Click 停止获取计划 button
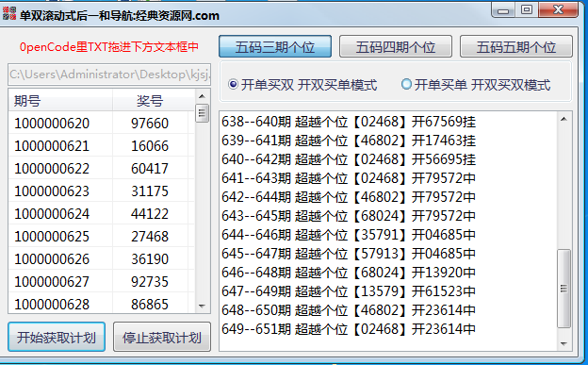This screenshot has width=588, height=365. [x=162, y=337]
